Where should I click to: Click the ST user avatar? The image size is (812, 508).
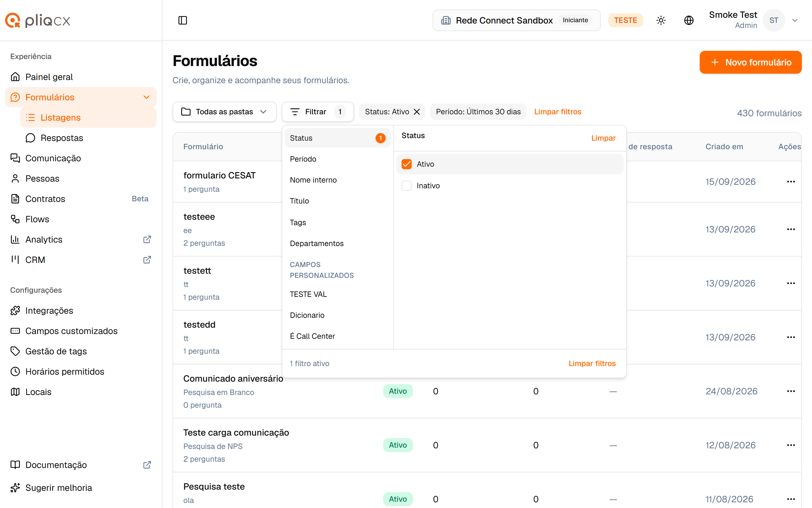(x=774, y=20)
